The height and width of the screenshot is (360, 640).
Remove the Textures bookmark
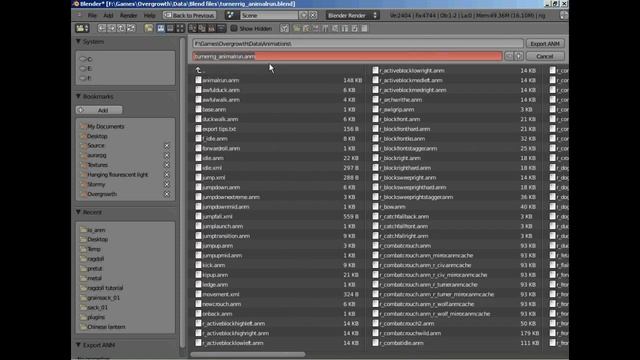[167, 165]
